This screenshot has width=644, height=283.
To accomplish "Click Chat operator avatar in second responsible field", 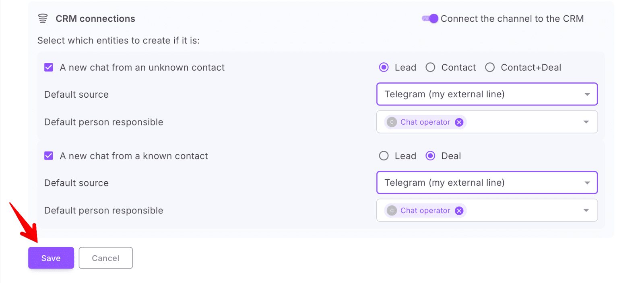I will [392, 211].
